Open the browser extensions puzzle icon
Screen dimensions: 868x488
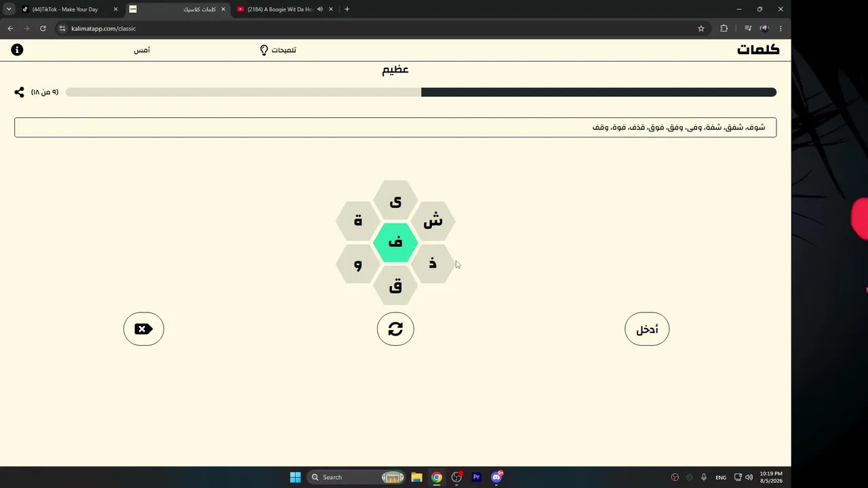click(x=724, y=28)
